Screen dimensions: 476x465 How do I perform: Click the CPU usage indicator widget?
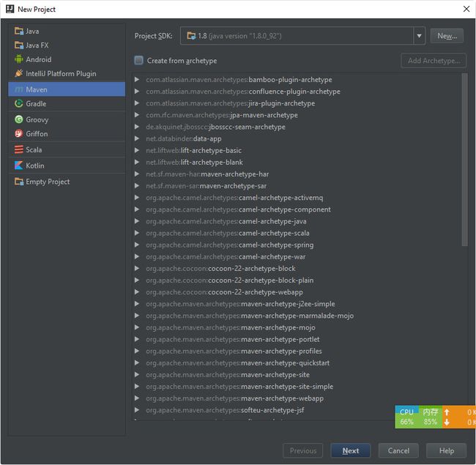coord(406,417)
